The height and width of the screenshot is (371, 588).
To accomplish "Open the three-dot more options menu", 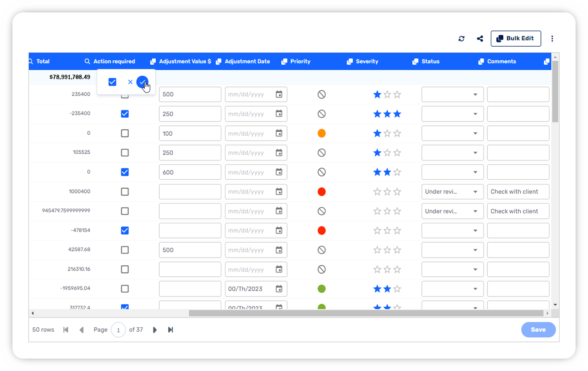I will (552, 39).
